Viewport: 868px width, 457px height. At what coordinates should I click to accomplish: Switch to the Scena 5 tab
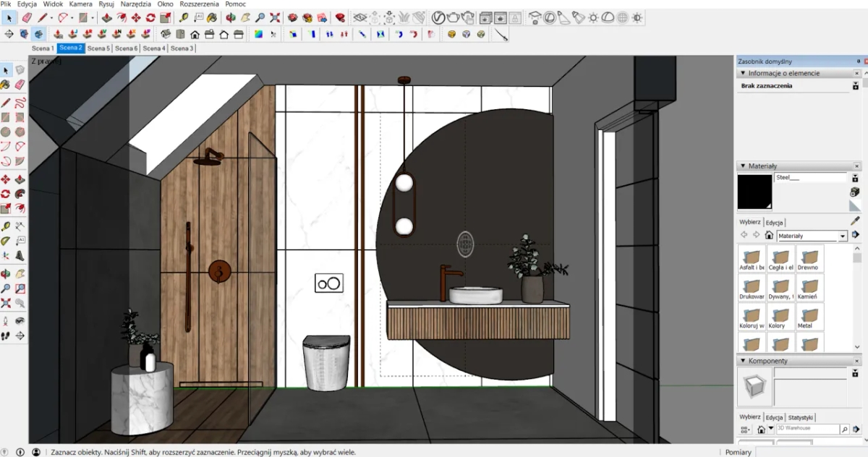click(x=98, y=48)
